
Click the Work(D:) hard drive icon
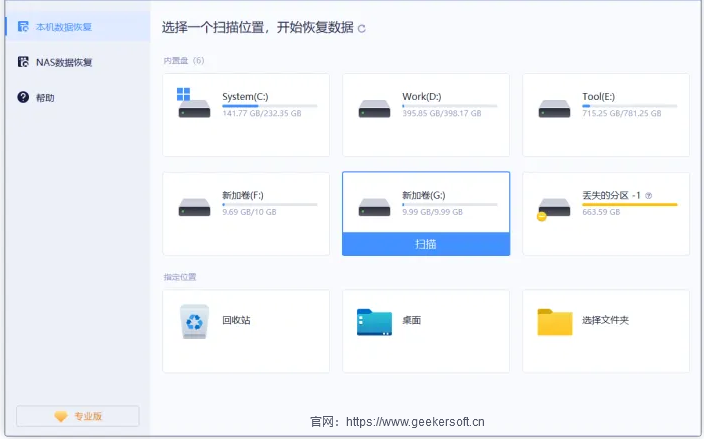tap(374, 108)
